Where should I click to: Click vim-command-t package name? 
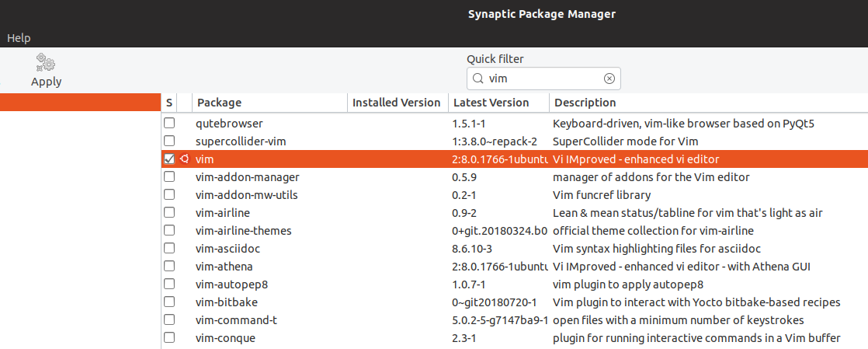pos(234,320)
